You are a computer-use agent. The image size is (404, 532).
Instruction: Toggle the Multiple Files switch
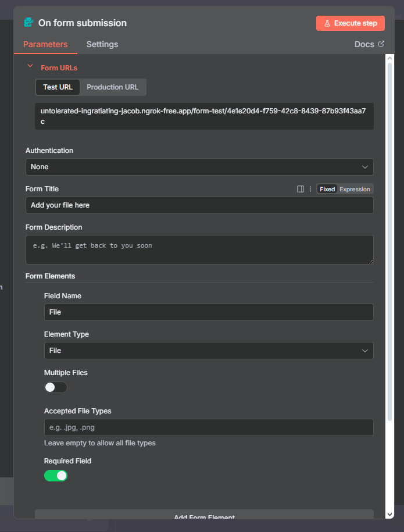click(56, 387)
